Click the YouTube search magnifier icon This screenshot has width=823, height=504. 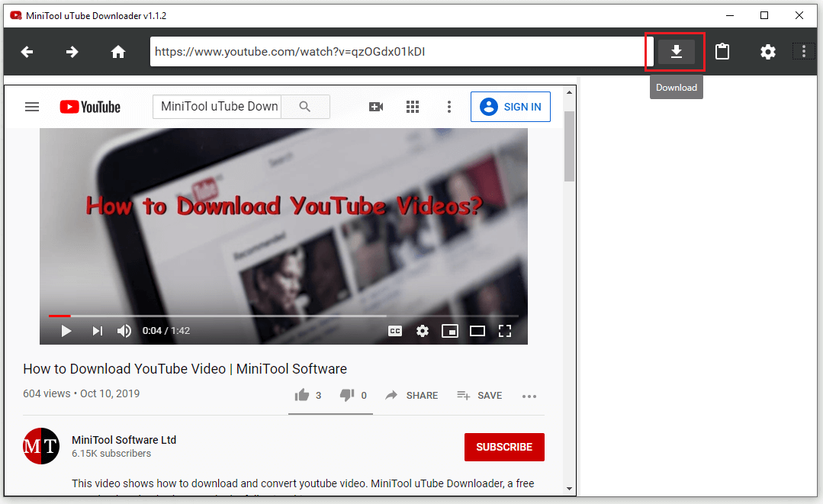tap(305, 107)
